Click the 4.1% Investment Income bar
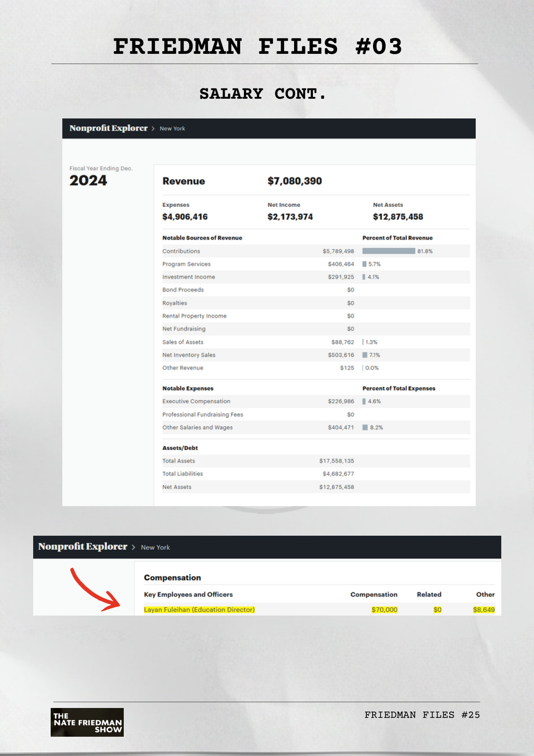Viewport: 534px width, 756px height. click(x=364, y=277)
